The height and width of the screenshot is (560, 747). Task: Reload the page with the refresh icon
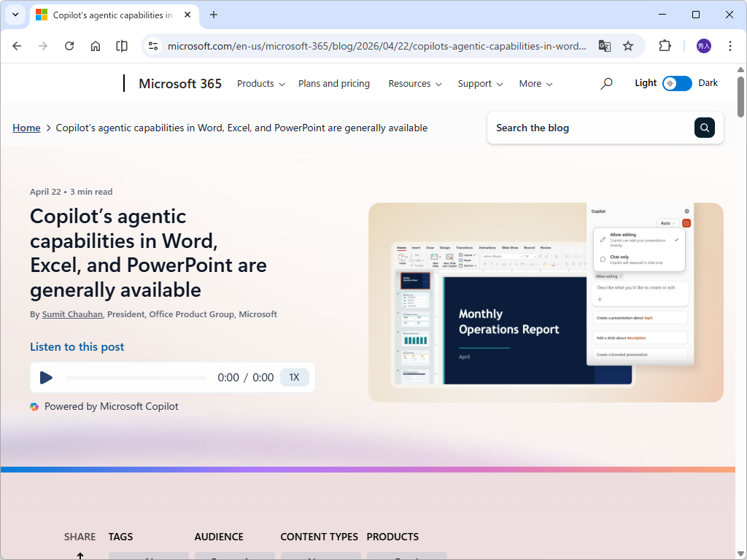69,45
